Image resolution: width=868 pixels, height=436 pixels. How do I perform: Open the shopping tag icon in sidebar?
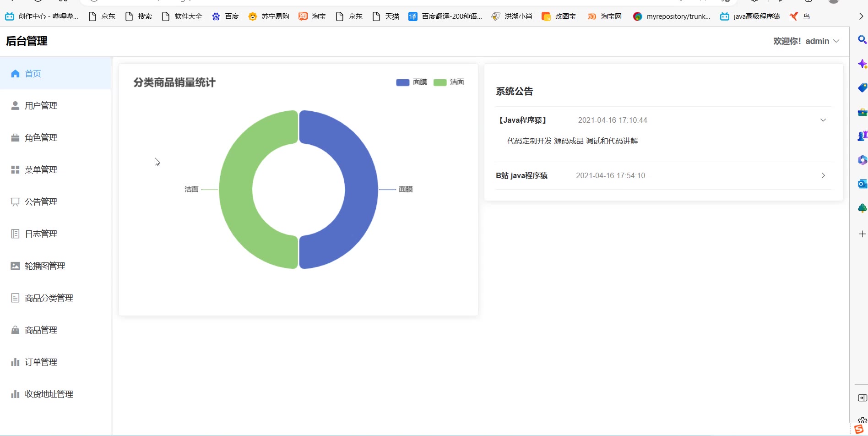[x=862, y=87]
